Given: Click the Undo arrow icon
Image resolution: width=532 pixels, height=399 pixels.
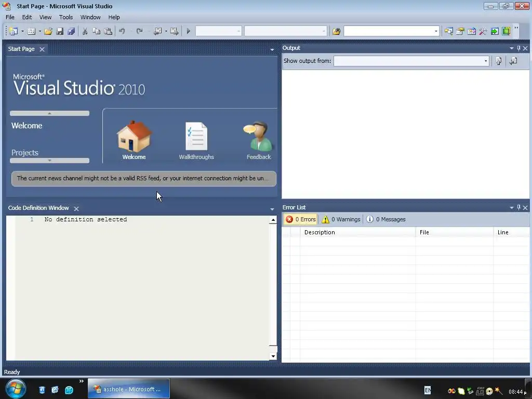Looking at the screenshot, I should point(122,31).
